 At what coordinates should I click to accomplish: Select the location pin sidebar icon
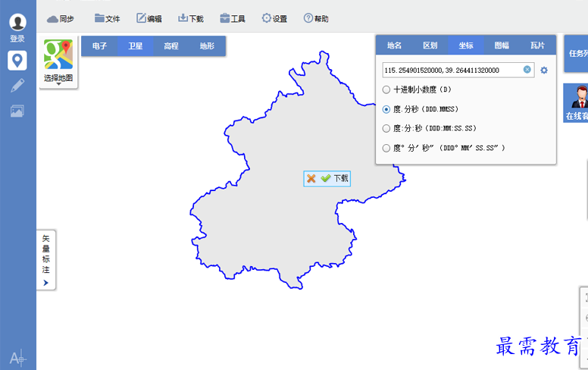(17, 61)
